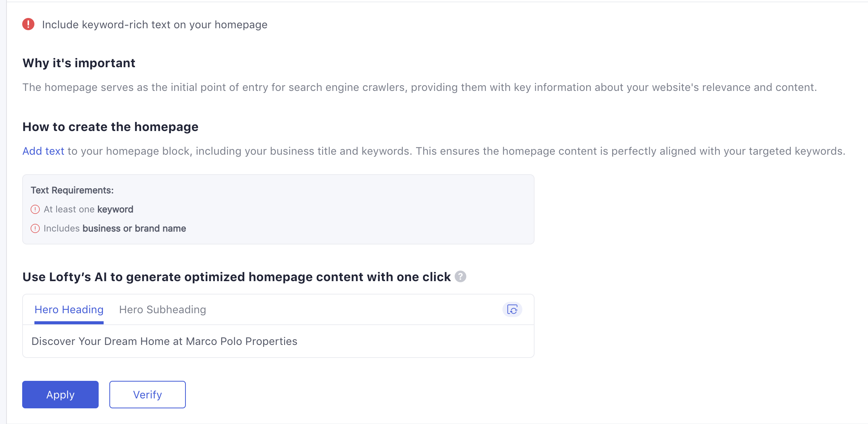Click warning icon beside 'Includes business or brand name'
Viewport: 868px width, 424px height.
[x=35, y=228]
